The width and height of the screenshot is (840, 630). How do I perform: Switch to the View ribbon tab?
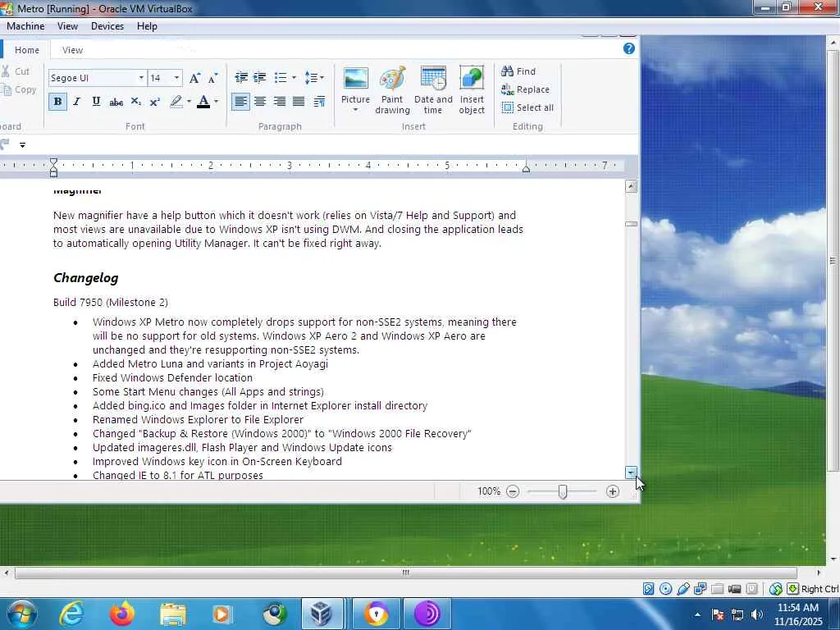[72, 50]
